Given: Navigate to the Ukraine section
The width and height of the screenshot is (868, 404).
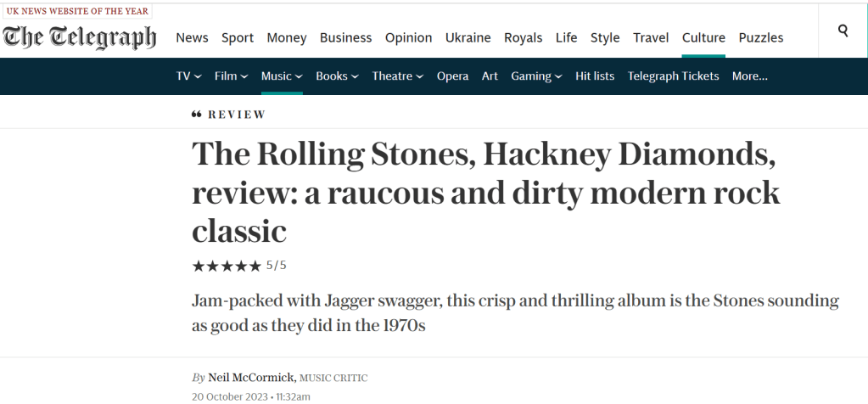Looking at the screenshot, I should point(468,37).
